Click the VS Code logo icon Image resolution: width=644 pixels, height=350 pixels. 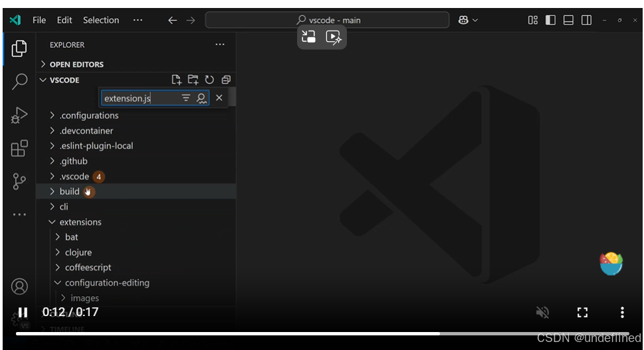15,20
